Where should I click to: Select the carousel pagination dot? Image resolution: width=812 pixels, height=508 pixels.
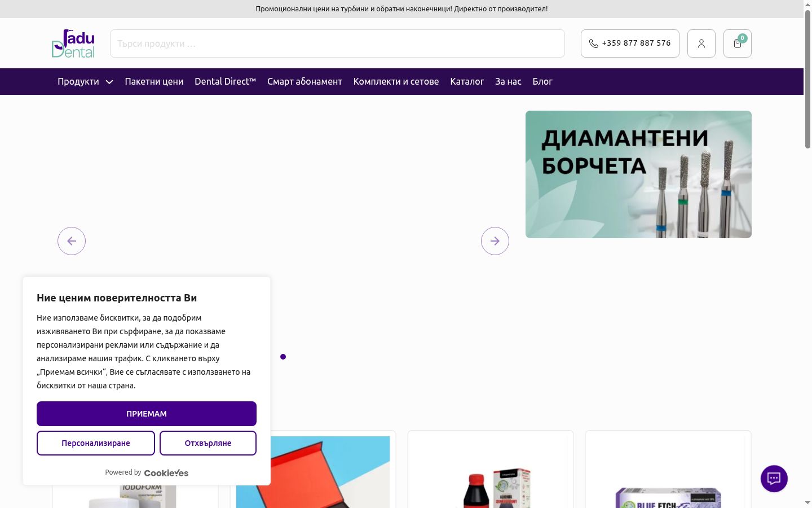point(283,357)
